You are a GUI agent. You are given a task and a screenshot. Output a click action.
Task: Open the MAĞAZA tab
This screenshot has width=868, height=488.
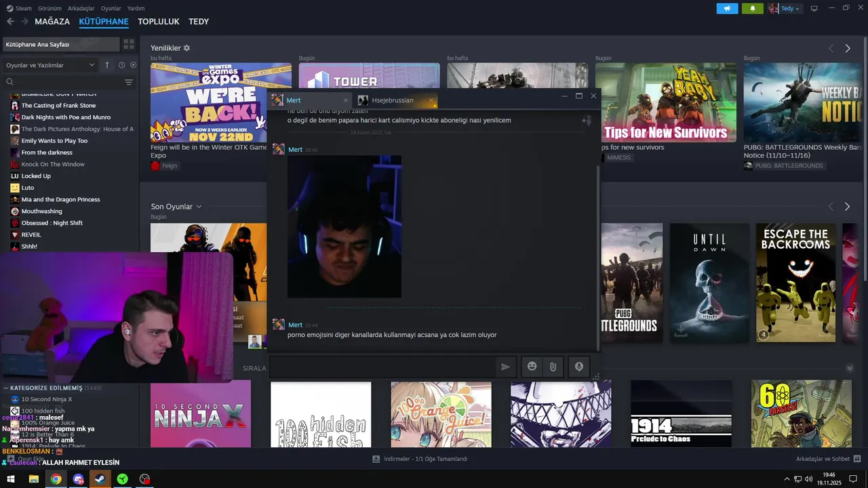pyautogui.click(x=52, y=22)
